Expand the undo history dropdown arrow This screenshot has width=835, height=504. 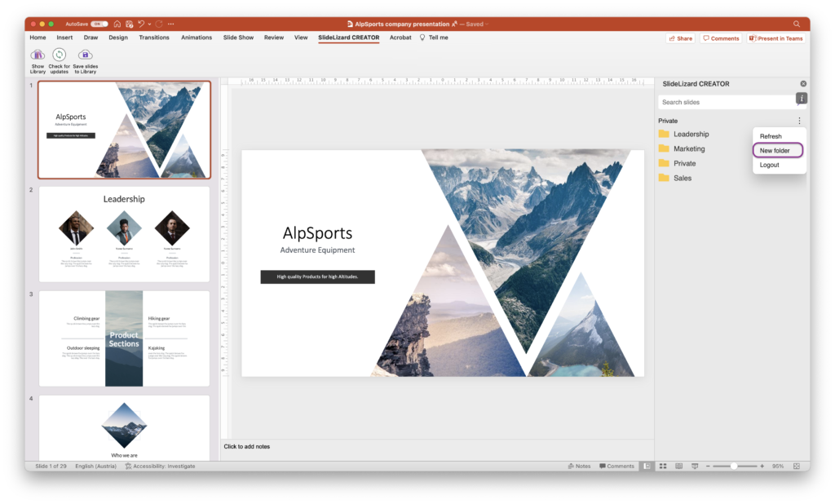point(150,24)
